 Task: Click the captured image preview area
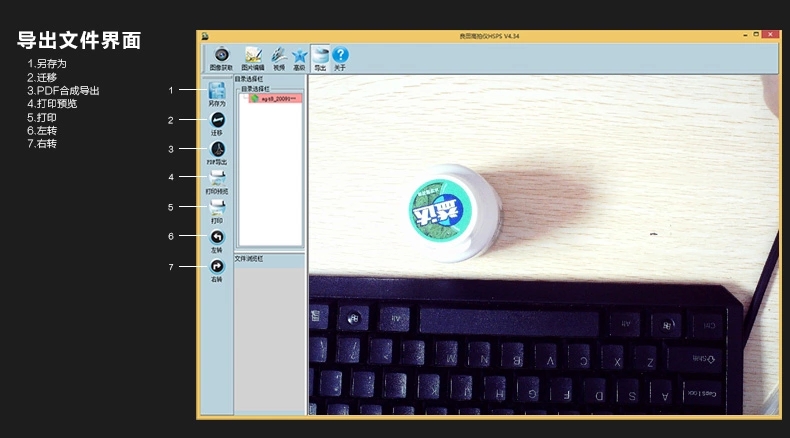point(544,245)
